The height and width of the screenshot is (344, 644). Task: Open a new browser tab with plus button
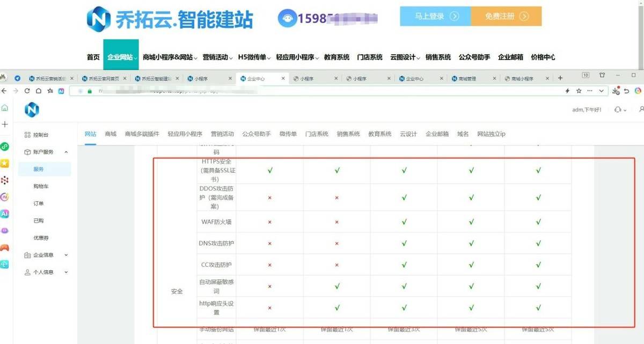click(560, 78)
